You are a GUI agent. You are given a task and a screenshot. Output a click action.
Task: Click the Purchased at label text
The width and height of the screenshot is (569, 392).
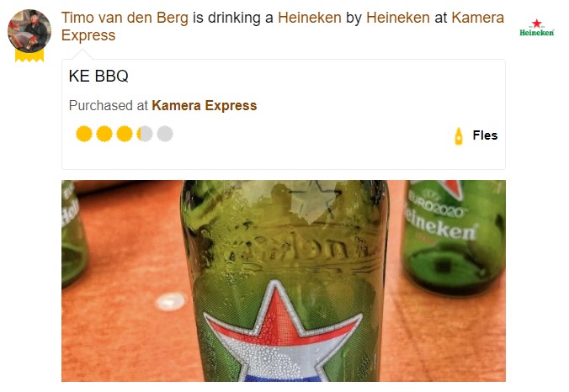tap(108, 105)
